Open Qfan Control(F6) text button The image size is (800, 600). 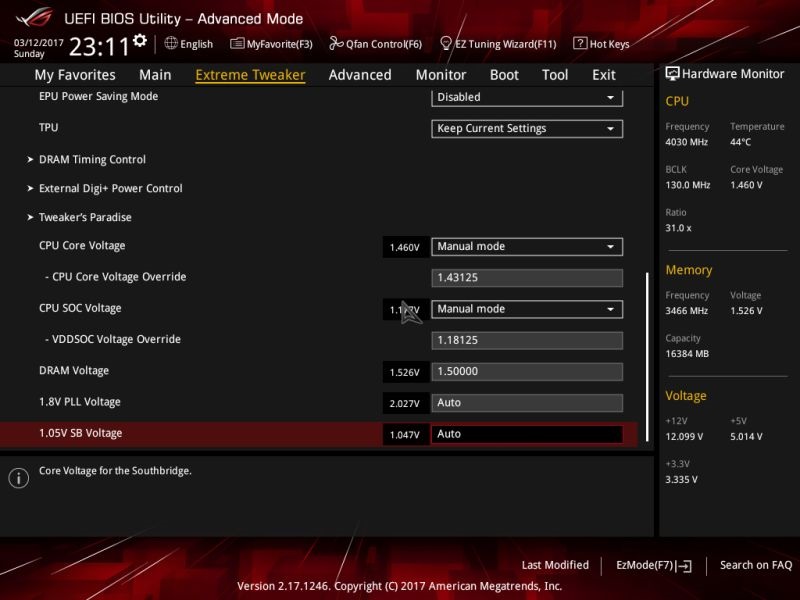point(384,44)
